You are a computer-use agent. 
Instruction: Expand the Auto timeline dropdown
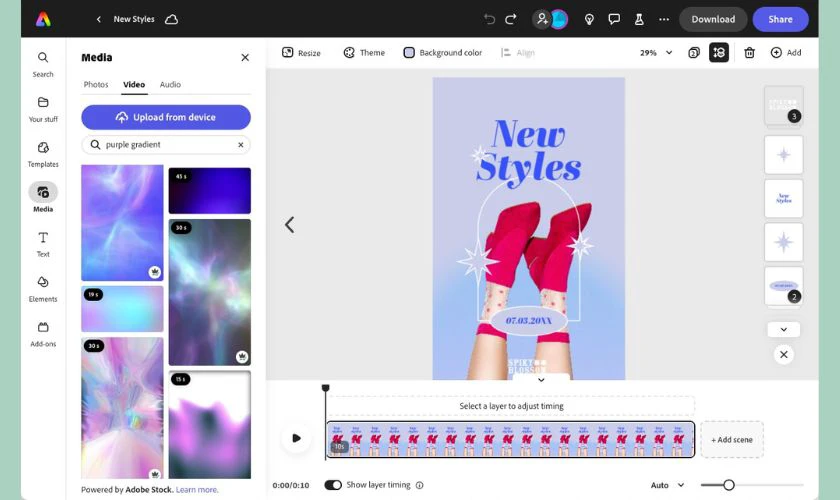668,485
